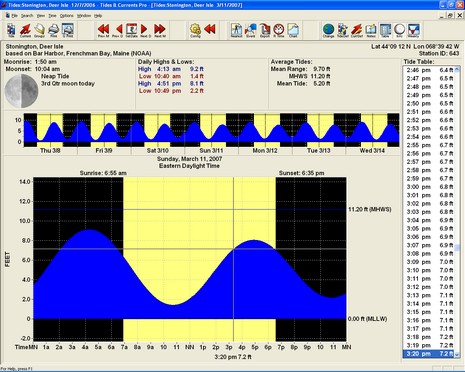Go to previous day with Prev D
Viewport: 465px width, 372px height.
(117, 30)
